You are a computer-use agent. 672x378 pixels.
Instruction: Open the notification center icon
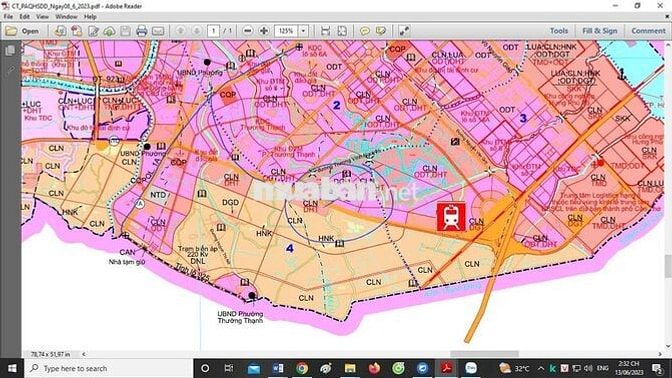click(x=657, y=368)
